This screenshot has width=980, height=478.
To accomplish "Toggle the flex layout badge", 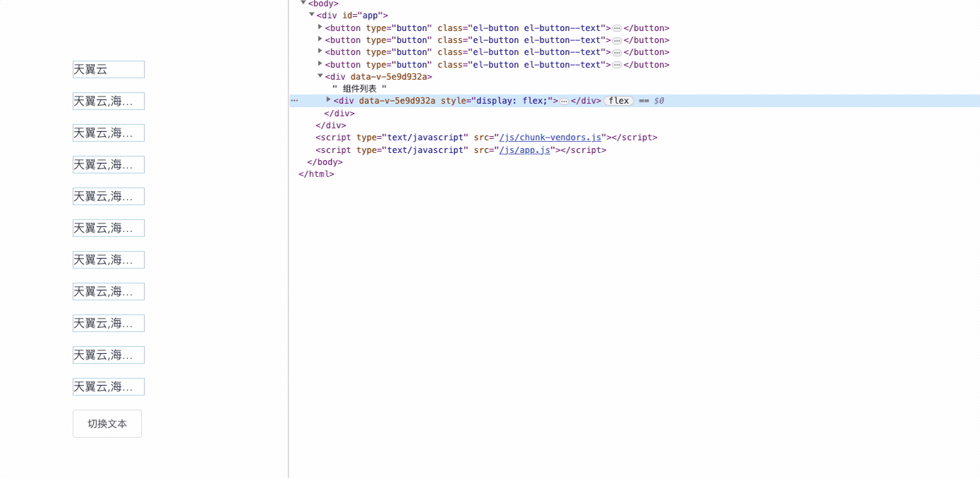I will pyautogui.click(x=619, y=101).
